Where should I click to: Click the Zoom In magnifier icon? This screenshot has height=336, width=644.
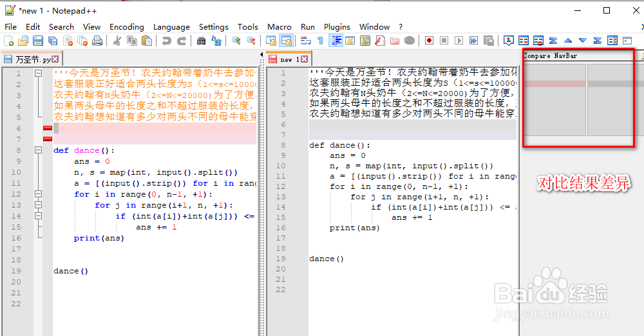pos(236,40)
